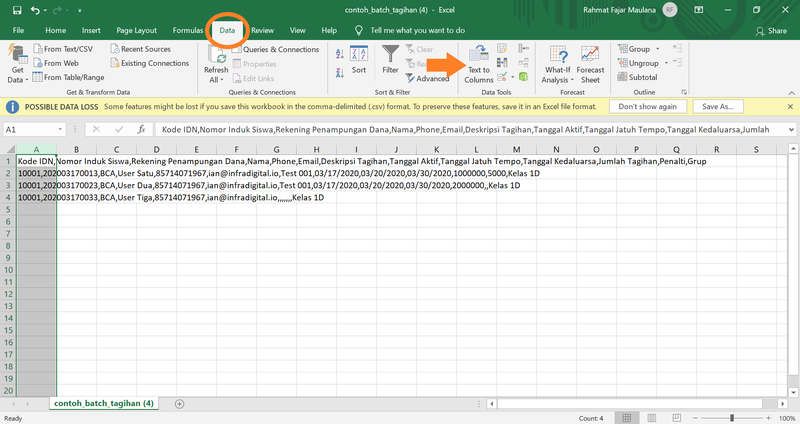Open the Outline dialog launcher

[x=684, y=92]
